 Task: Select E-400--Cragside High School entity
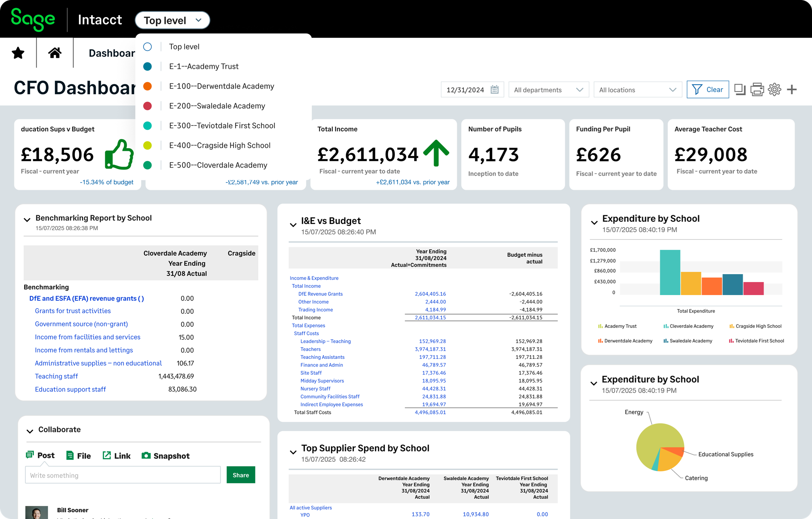[x=220, y=145]
